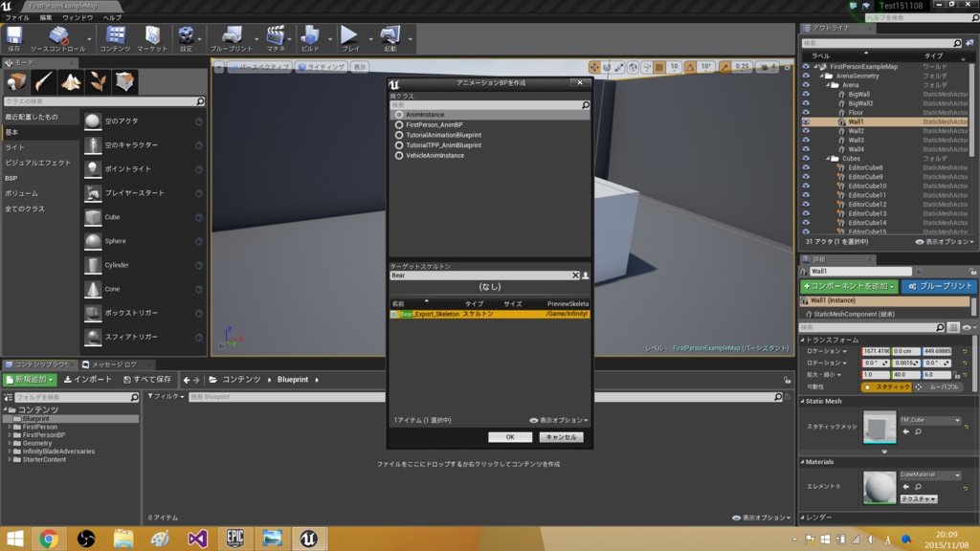
Task: Toggle grid snapping icon in viewport
Action: click(x=658, y=67)
